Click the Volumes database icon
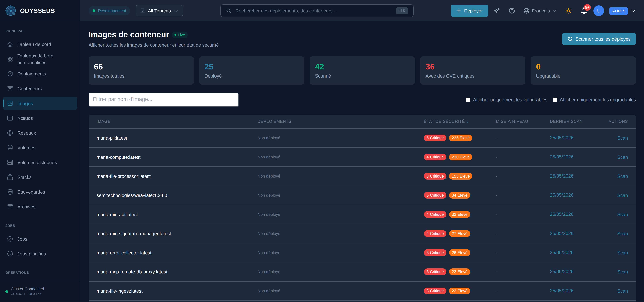This screenshot has height=302, width=644. (x=10, y=147)
